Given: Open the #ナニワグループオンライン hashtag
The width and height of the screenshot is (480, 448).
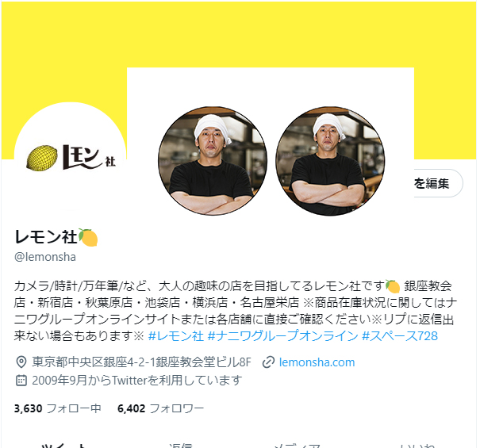Looking at the screenshot, I should click(282, 336).
